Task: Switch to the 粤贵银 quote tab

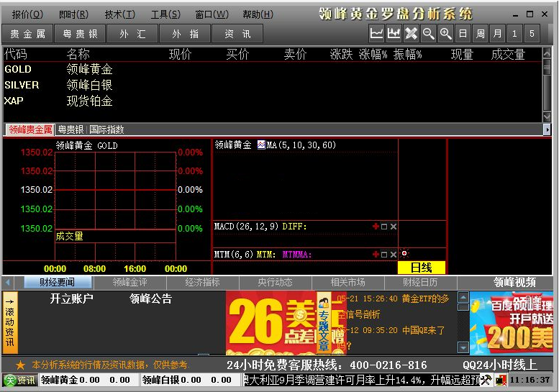Action: coord(71,129)
